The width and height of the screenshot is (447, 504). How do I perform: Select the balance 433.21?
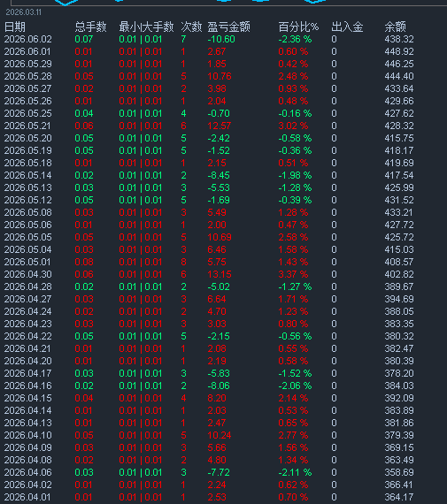point(399,212)
